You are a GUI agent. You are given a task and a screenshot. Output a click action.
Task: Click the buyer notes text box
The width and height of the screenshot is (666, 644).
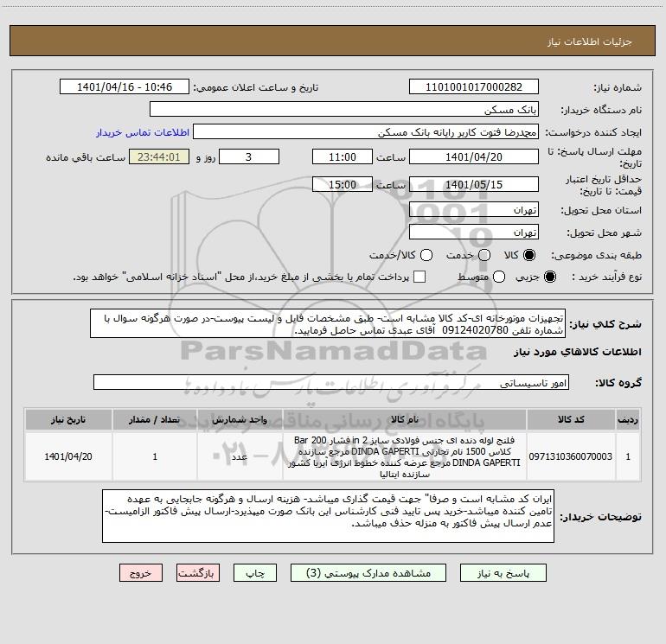[328, 516]
